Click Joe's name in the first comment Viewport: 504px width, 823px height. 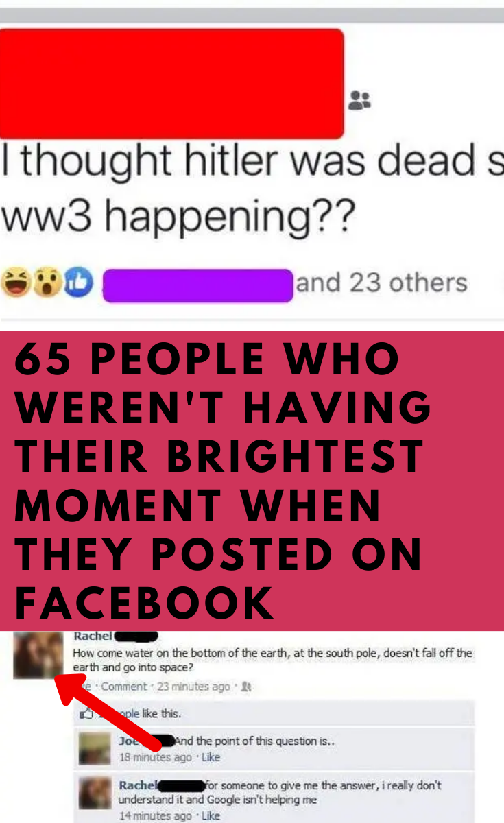128,741
